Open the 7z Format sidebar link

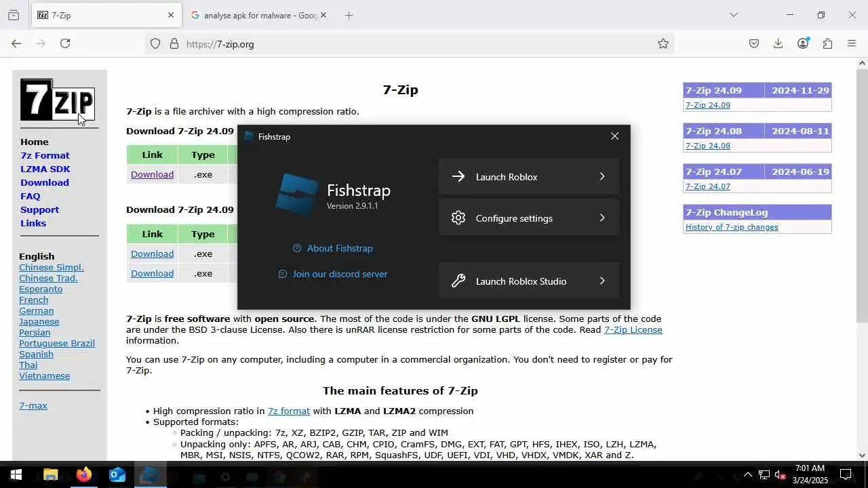45,155
